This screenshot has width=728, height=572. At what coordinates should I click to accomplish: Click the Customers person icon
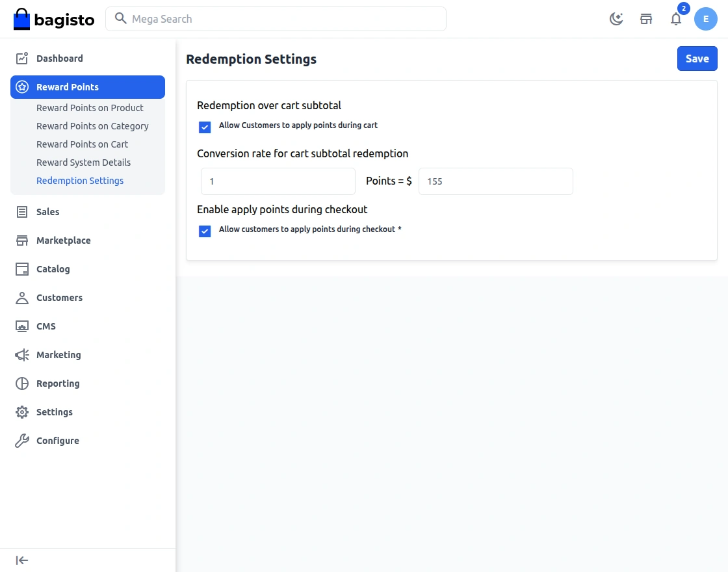[x=22, y=298]
